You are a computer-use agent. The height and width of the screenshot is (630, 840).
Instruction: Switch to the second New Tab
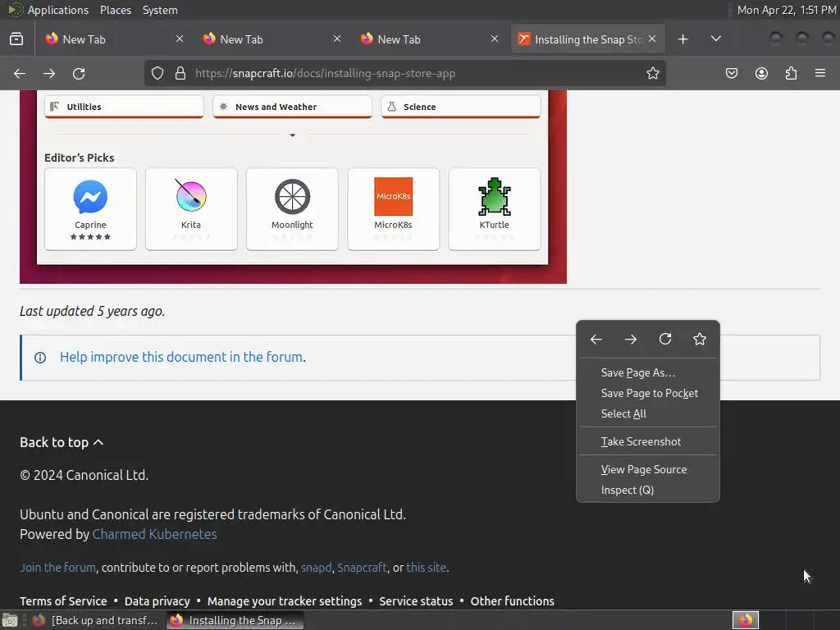(x=270, y=39)
